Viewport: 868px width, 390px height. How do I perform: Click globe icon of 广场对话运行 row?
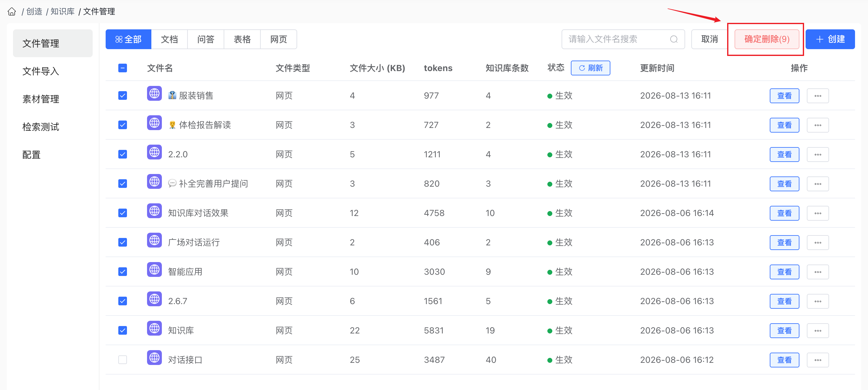(x=154, y=240)
